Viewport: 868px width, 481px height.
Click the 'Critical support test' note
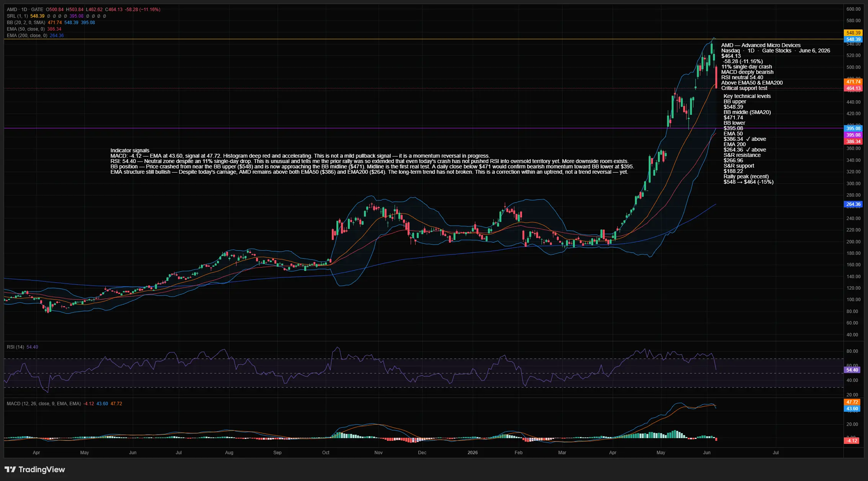(744, 88)
